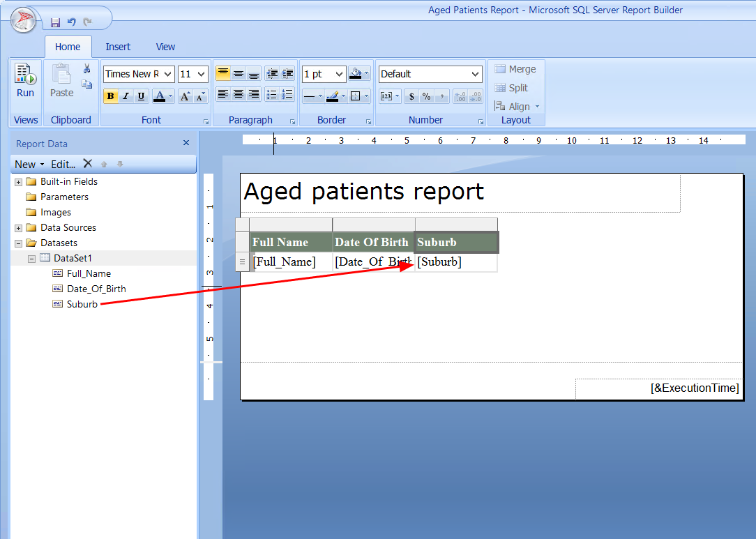
Task: Save the report from the quick access toolbar
Action: pyautogui.click(x=56, y=22)
